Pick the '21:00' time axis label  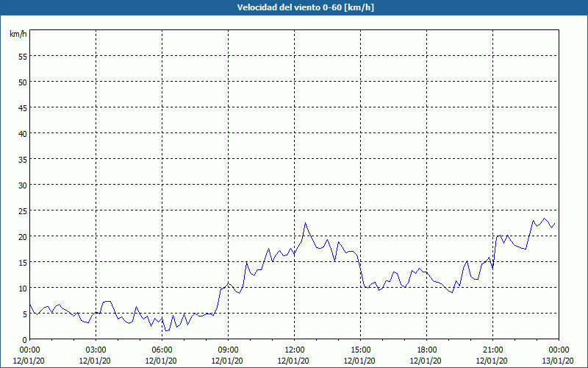click(x=492, y=350)
